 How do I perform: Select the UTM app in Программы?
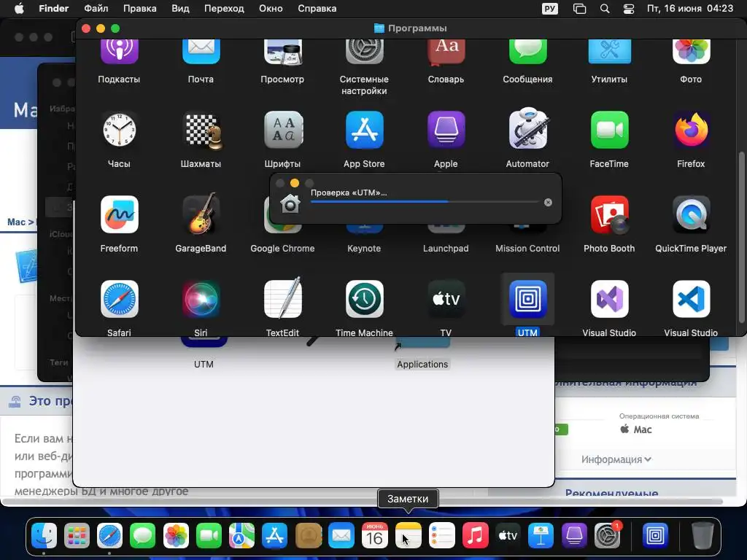(528, 299)
